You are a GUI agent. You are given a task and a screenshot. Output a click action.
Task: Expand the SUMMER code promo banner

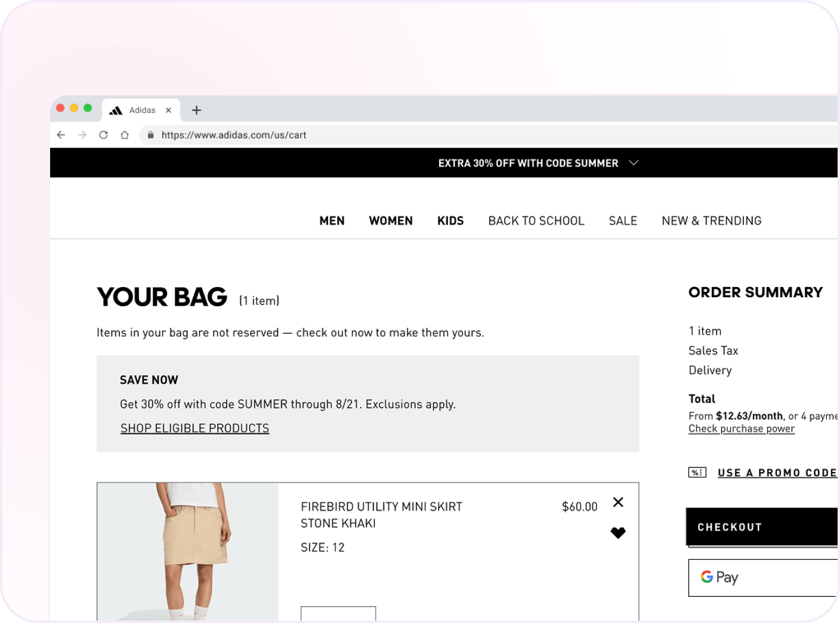pos(634,163)
